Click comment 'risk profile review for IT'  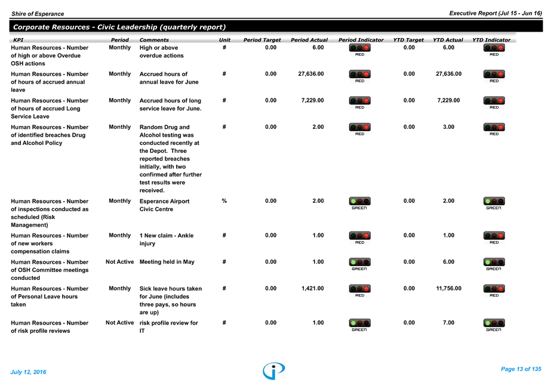click(x=168, y=327)
